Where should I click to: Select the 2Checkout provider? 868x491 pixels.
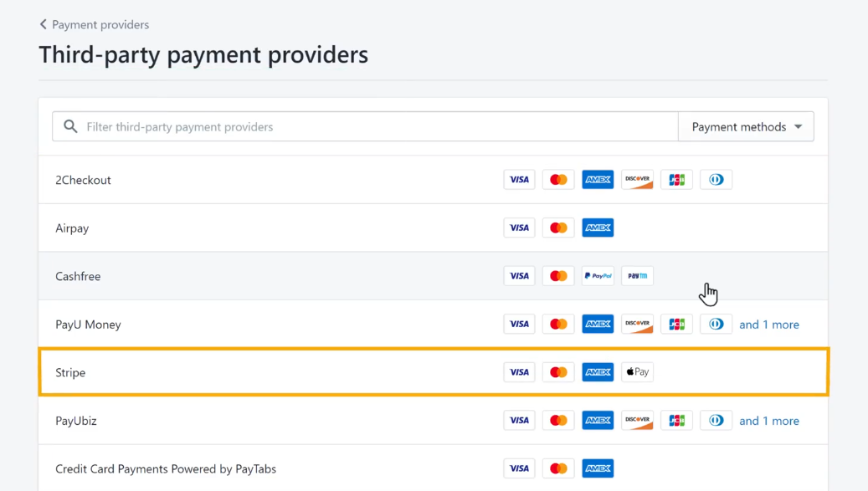[x=433, y=180]
